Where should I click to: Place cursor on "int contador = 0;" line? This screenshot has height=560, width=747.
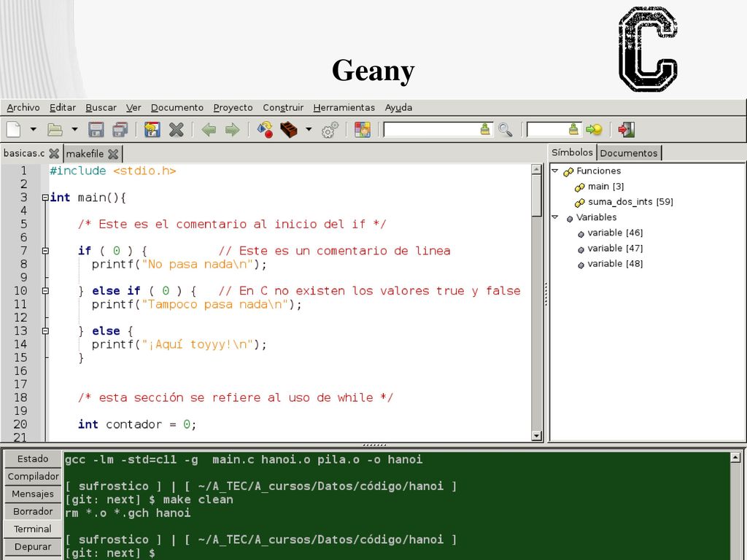pos(137,424)
